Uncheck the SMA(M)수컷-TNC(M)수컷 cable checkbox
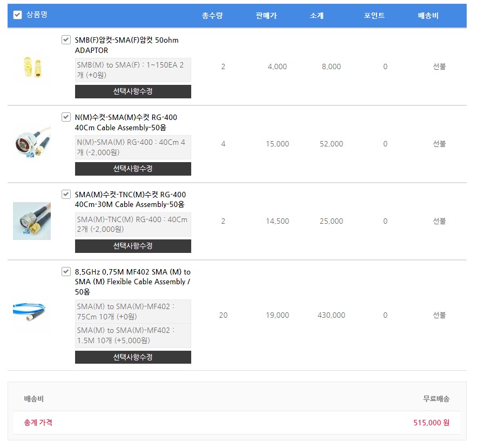Image resolution: width=498 pixels, height=448 pixels. (66, 194)
